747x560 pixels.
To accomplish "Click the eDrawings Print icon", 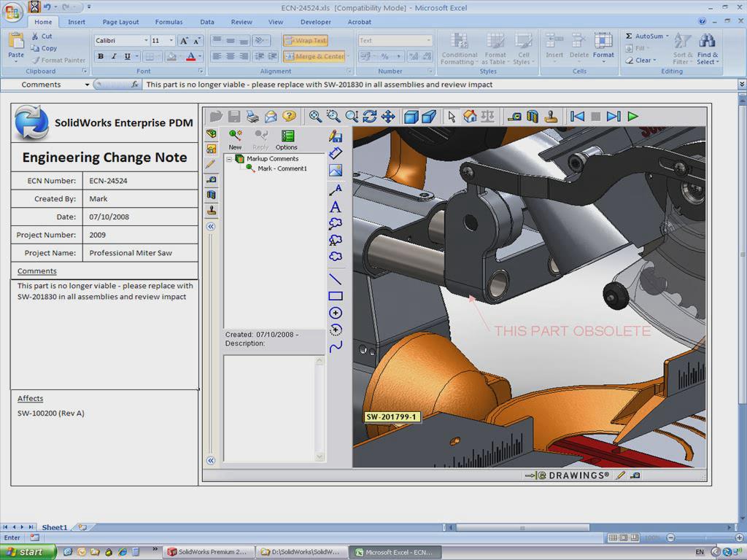I will pos(252,116).
